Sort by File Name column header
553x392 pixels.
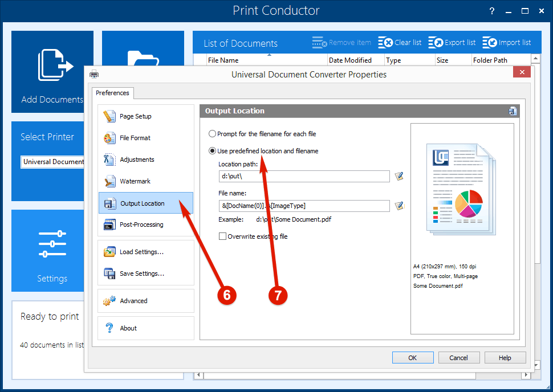click(267, 60)
